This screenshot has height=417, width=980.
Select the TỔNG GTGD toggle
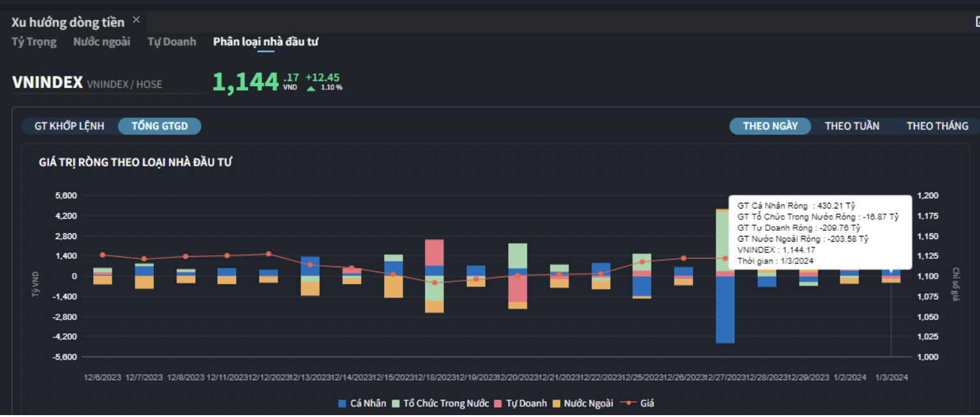tap(160, 126)
